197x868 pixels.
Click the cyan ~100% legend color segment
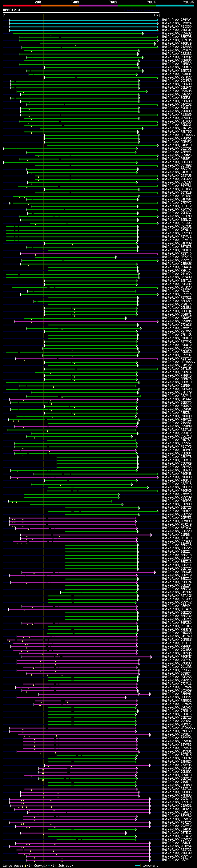(x=175, y=6)
